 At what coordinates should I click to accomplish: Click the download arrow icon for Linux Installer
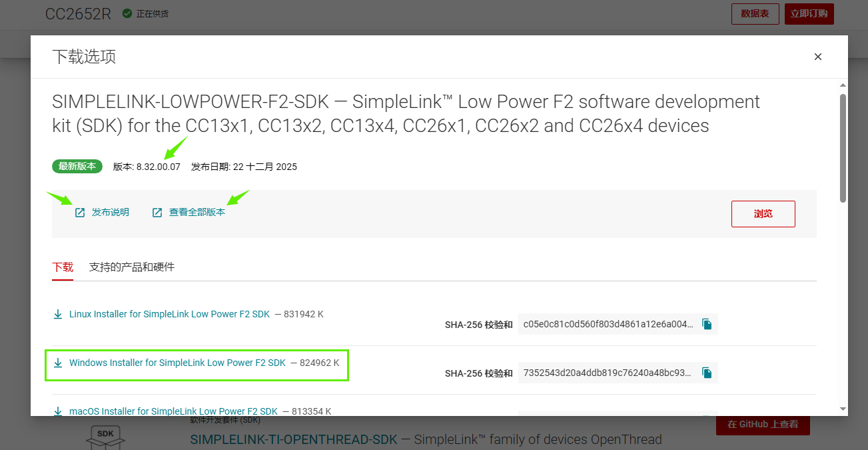pos(58,314)
